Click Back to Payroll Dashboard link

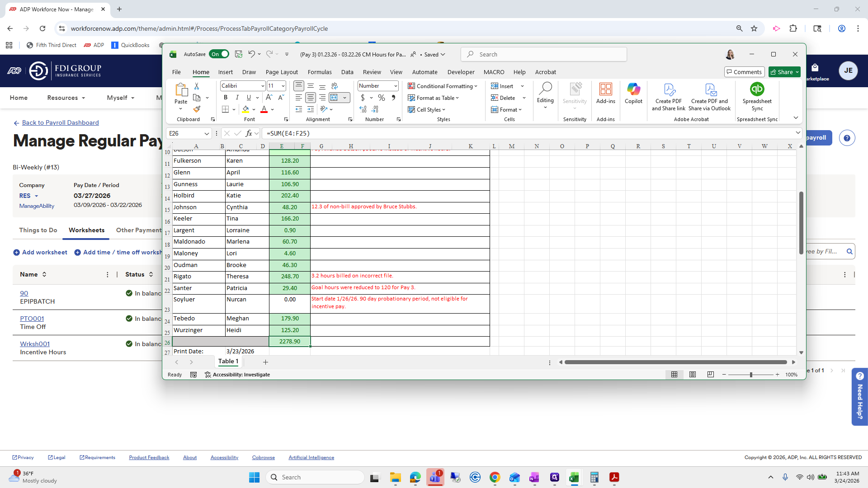click(60, 122)
